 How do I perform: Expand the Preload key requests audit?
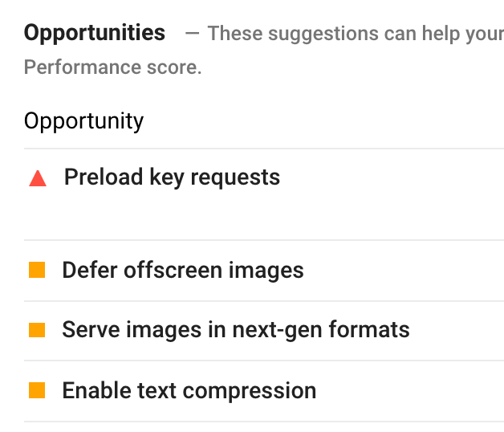(x=172, y=177)
